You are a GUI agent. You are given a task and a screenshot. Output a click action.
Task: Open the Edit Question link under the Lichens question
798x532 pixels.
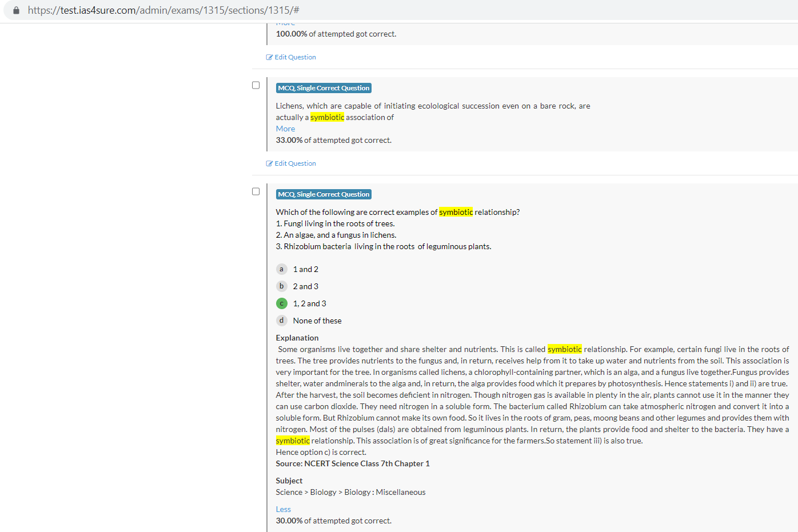coord(295,163)
